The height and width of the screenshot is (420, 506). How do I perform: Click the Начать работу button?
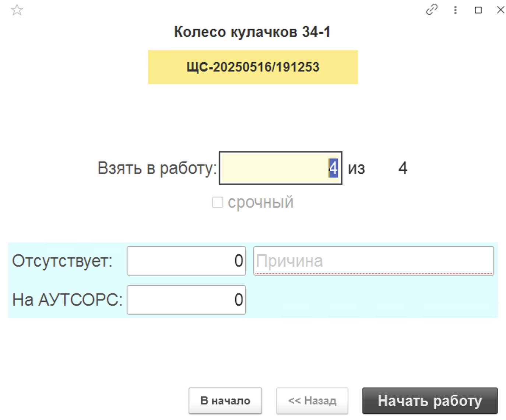click(430, 400)
